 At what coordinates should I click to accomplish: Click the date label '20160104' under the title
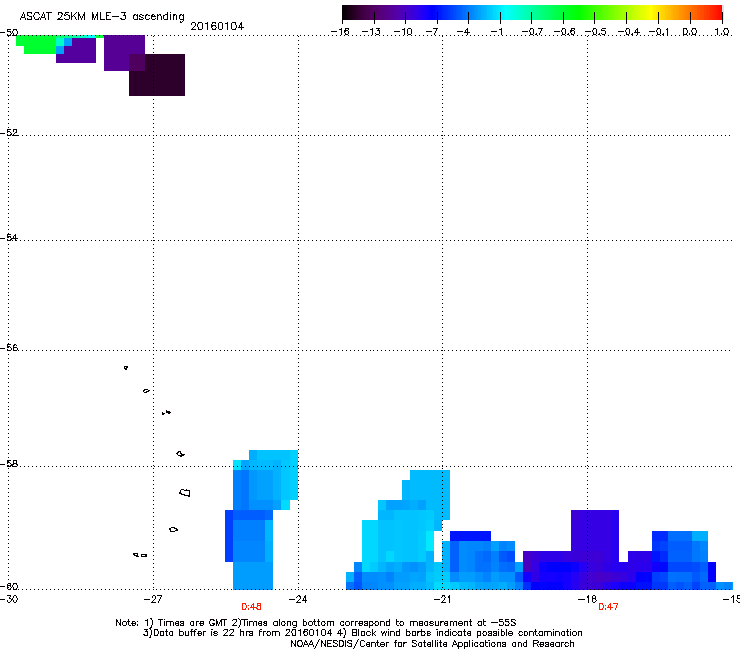217,26
